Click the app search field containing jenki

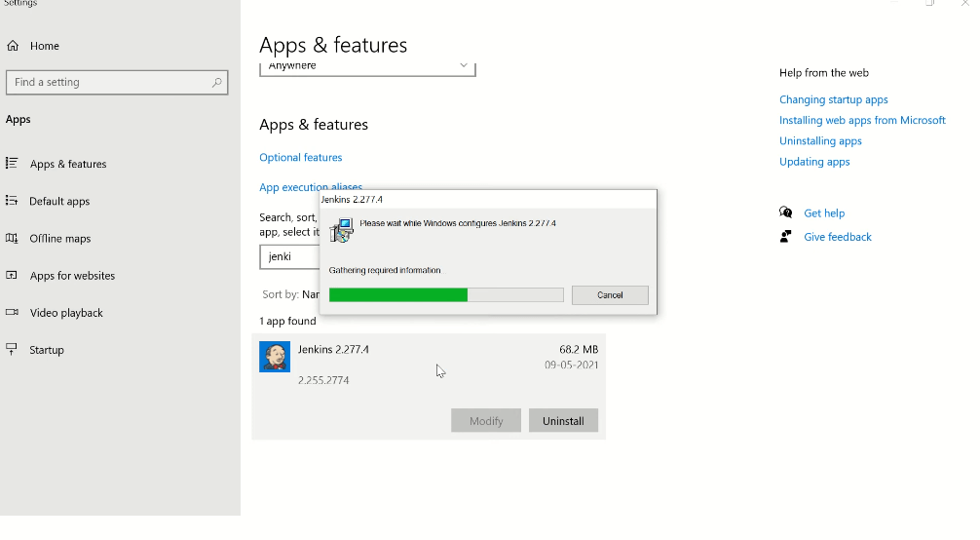[290, 256]
